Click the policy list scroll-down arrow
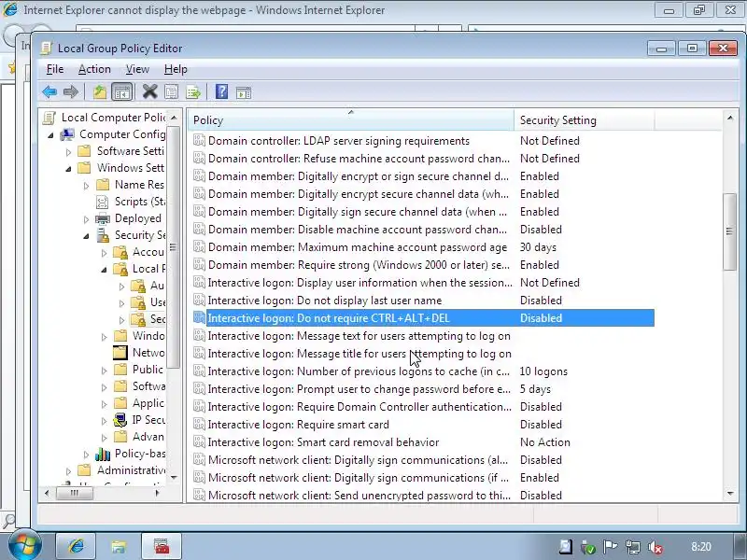Image resolution: width=747 pixels, height=560 pixels. pyautogui.click(x=730, y=494)
